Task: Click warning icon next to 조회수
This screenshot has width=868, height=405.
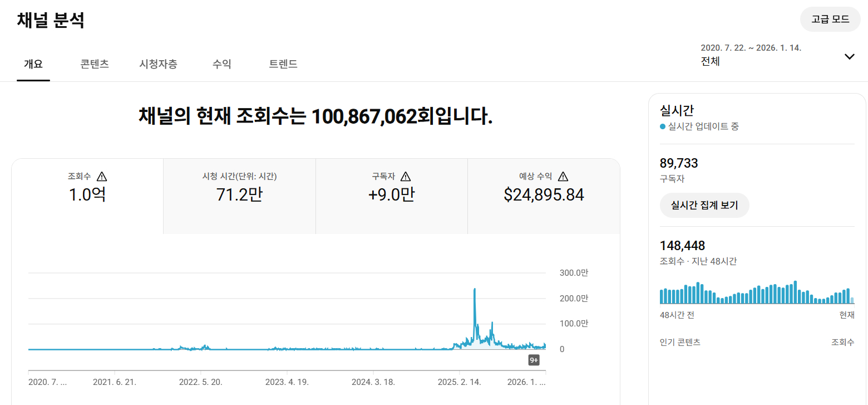Action: (102, 177)
